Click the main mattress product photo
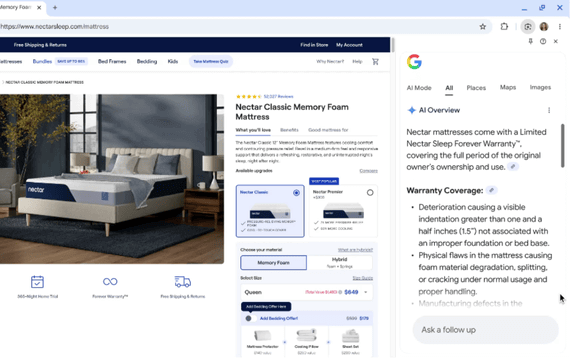 tap(112, 179)
